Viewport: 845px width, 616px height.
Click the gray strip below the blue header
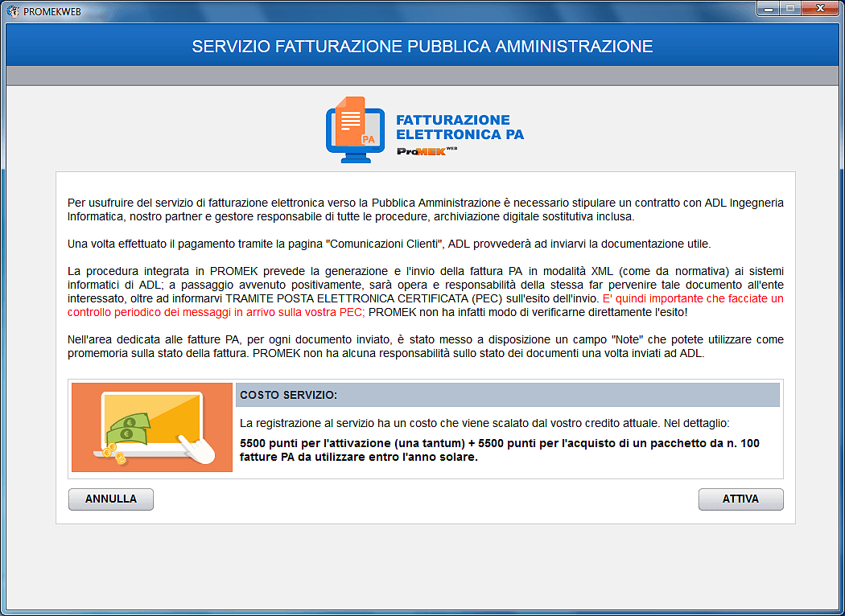(422, 76)
